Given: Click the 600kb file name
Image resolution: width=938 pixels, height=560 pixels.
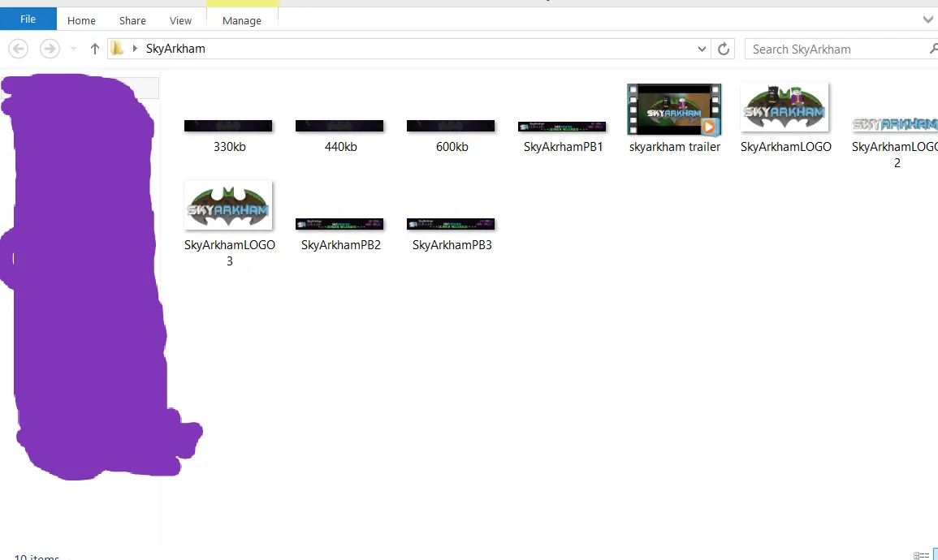Looking at the screenshot, I should 452,146.
